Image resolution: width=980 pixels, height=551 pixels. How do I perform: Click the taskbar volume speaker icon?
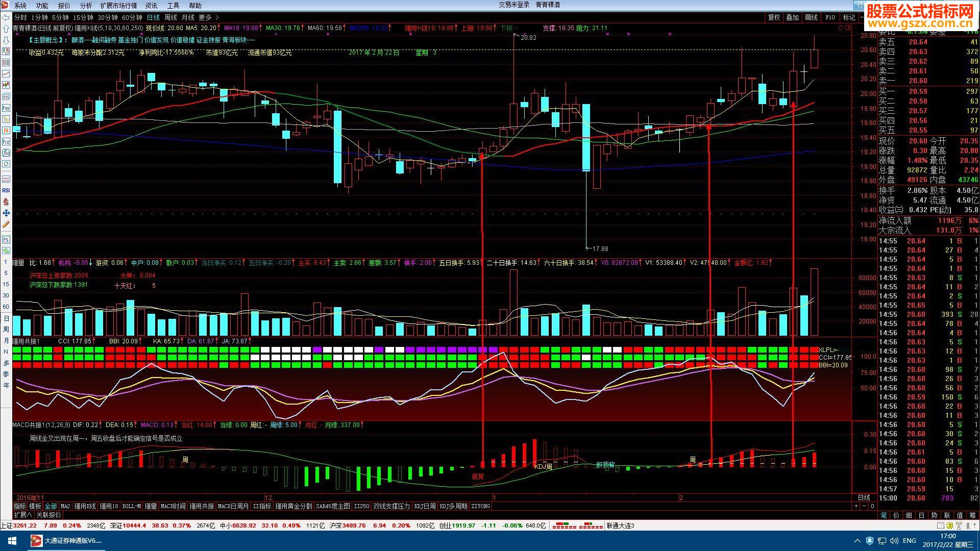click(x=894, y=541)
